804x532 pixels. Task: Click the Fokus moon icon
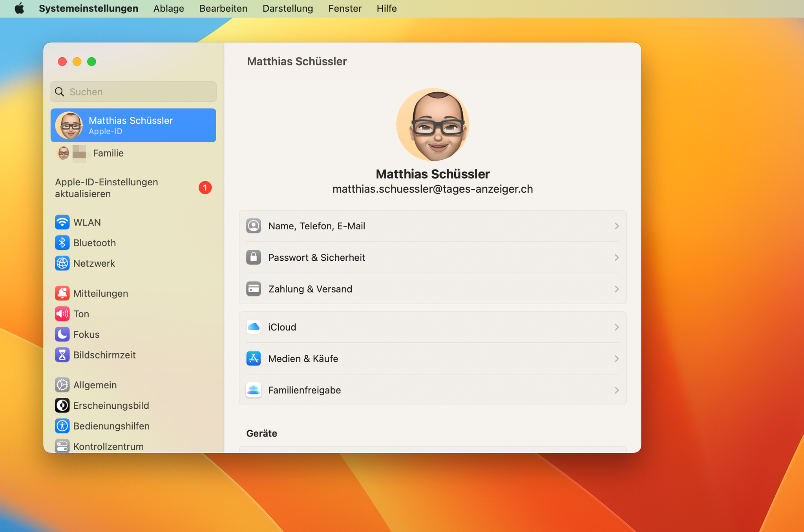pyautogui.click(x=62, y=334)
